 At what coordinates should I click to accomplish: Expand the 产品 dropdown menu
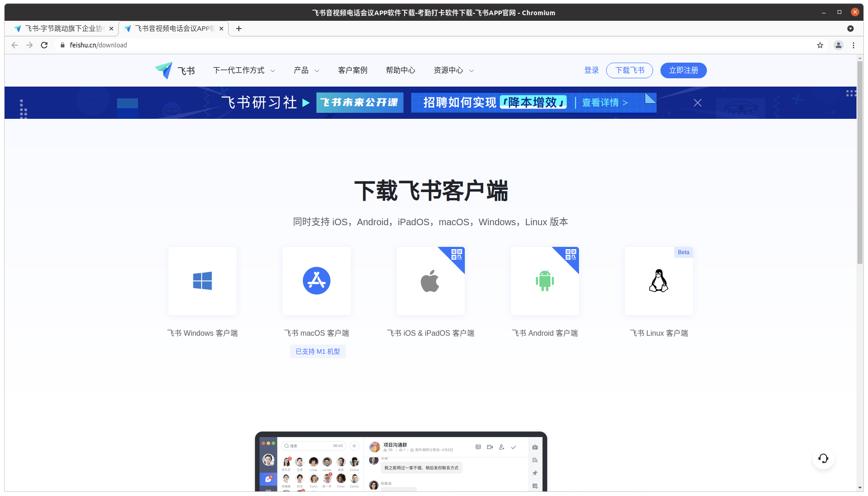[307, 70]
